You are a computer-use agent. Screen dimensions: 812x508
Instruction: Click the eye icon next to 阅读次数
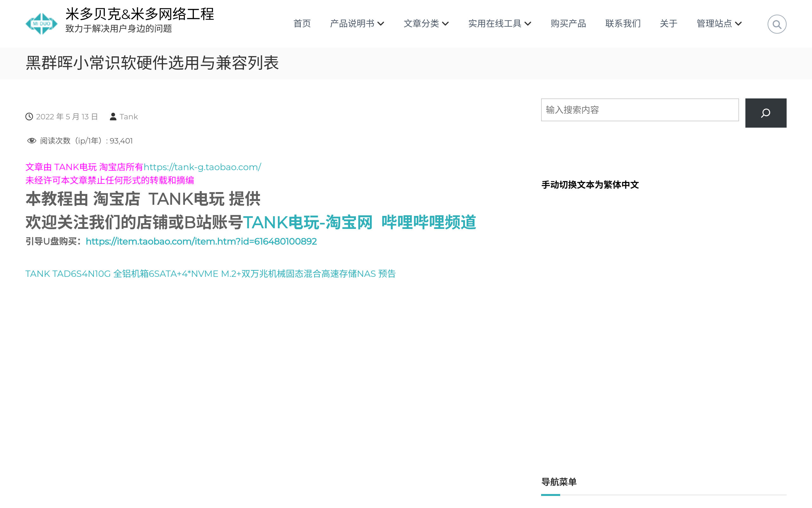click(31, 141)
